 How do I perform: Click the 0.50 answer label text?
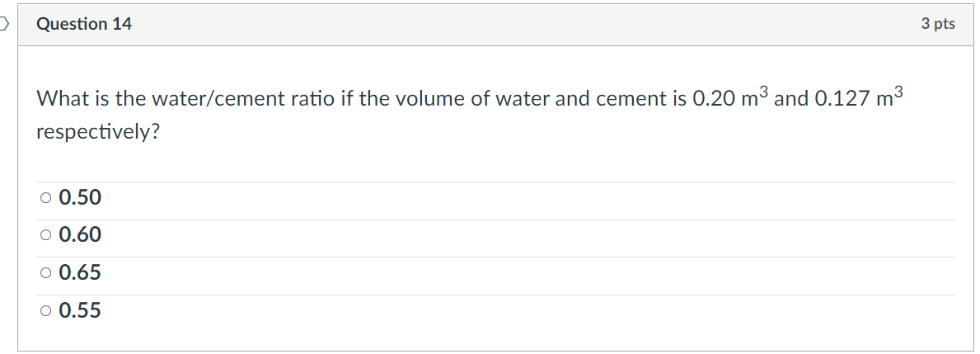pos(80,198)
